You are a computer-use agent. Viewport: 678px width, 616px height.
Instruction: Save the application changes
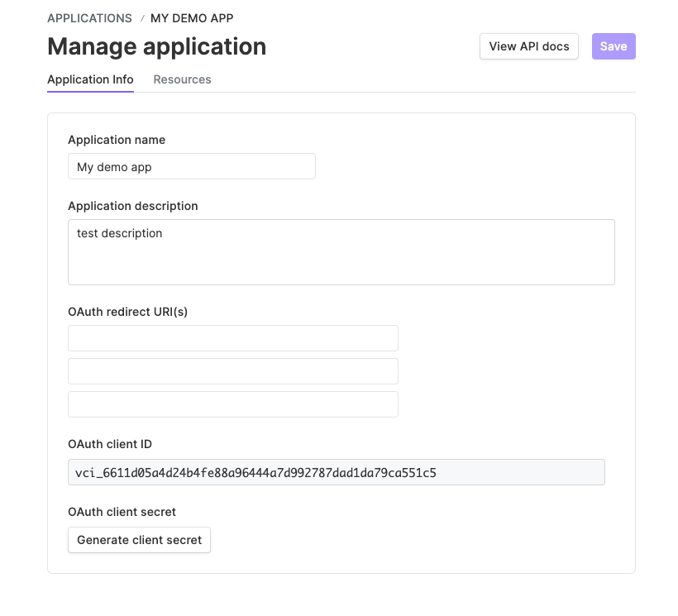point(614,46)
